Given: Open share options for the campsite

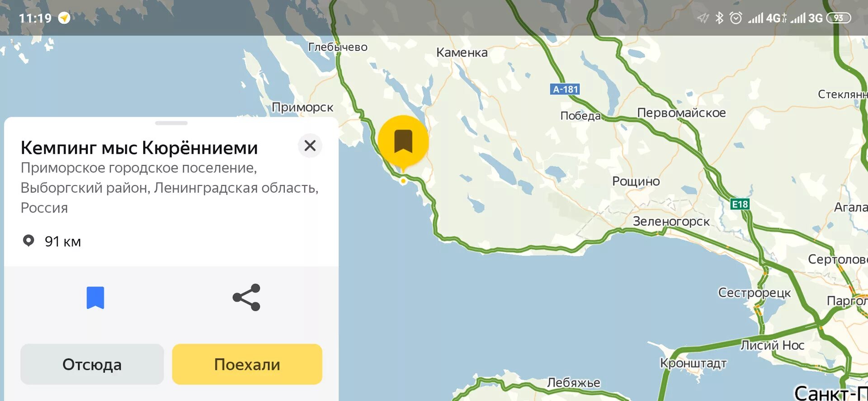Looking at the screenshot, I should (246, 297).
